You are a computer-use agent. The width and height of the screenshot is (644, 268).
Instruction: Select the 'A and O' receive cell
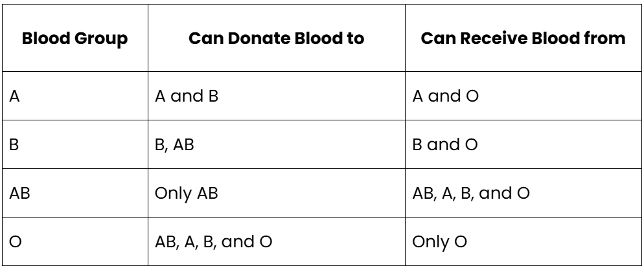tap(523, 96)
